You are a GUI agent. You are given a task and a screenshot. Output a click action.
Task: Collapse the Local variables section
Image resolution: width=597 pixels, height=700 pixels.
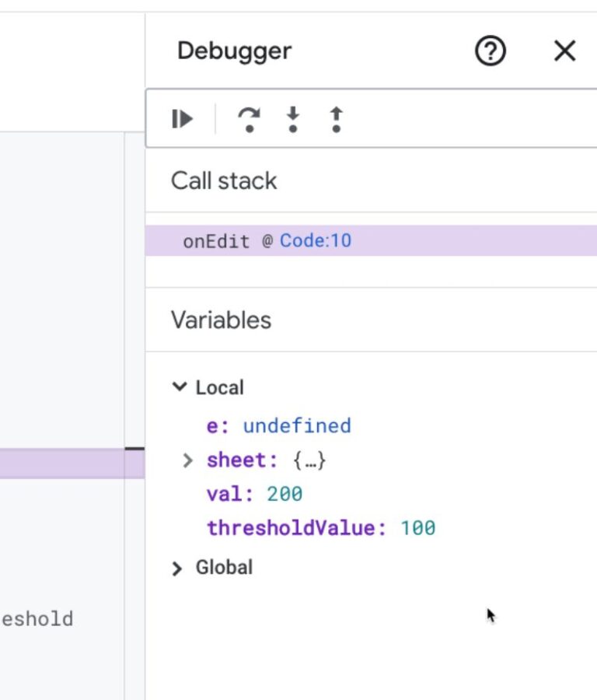180,387
